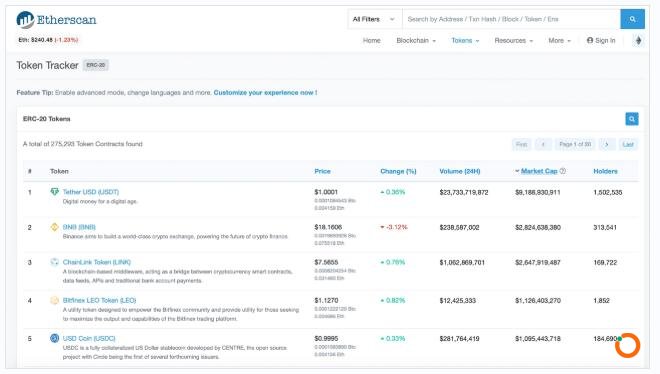
Task: Sort by Market Cap column header
Action: coord(539,171)
